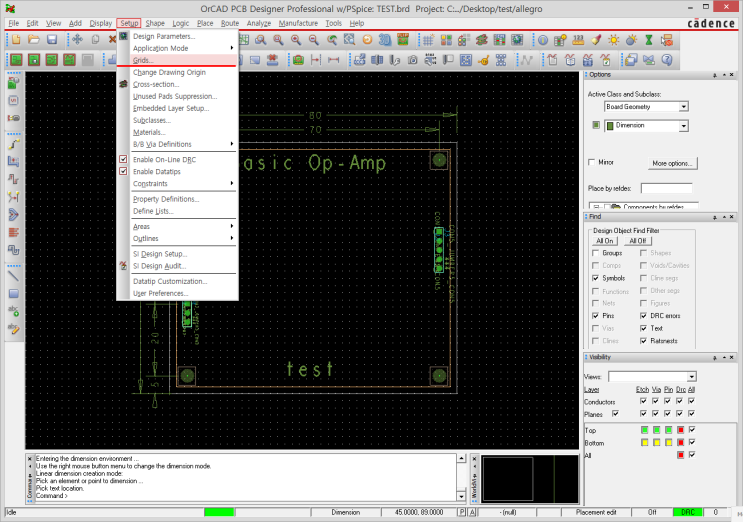Viewport: 743px width, 522px height.
Task: Expand the Views dropdown in Visibility
Action: [x=690, y=376]
